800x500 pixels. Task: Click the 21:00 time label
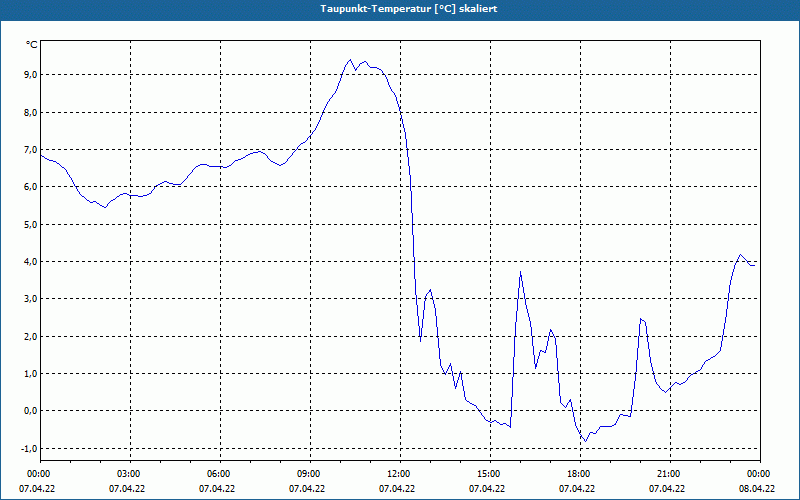click(670, 474)
